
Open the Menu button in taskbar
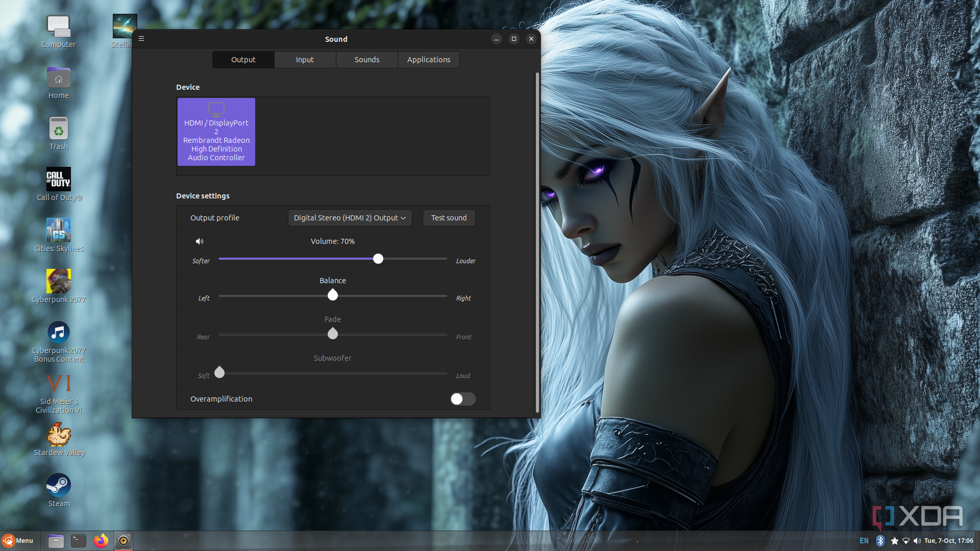tap(18, 541)
